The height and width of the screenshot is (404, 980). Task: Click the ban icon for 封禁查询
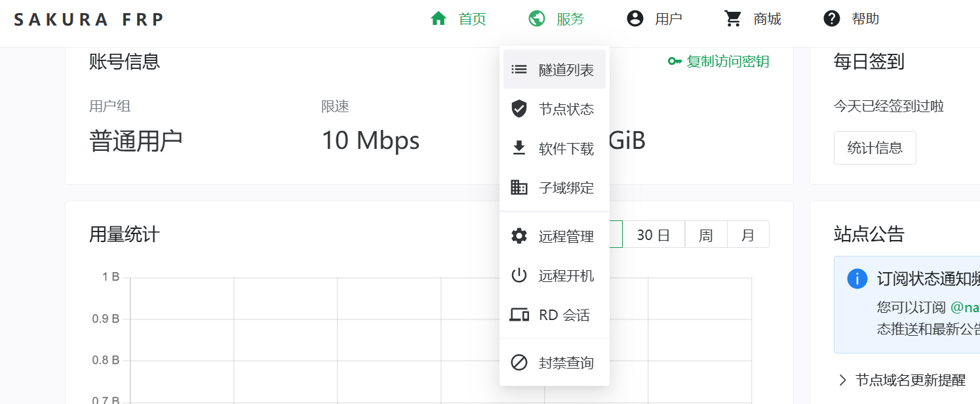click(519, 362)
